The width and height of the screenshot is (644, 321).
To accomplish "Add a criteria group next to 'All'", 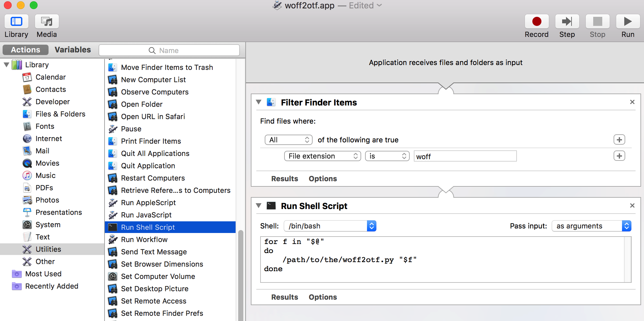I will (x=619, y=140).
